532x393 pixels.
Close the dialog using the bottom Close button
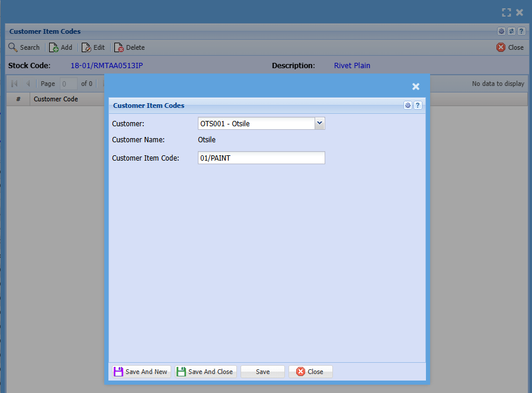click(x=310, y=372)
